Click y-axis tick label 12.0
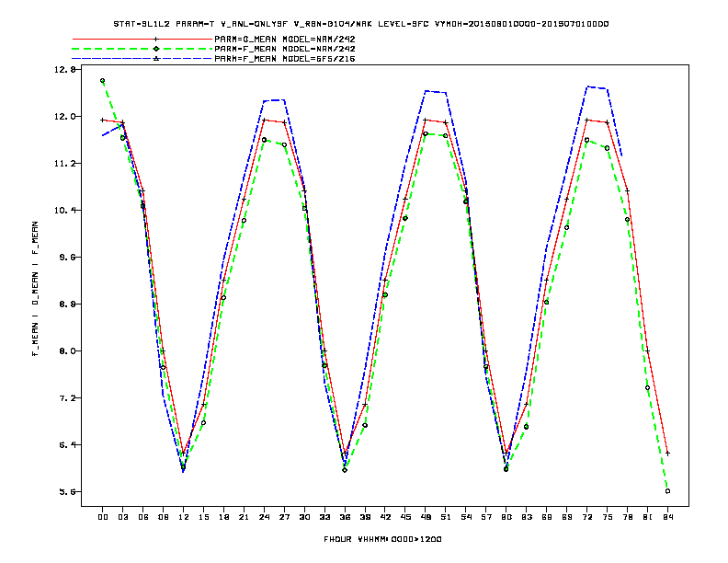 pos(64,116)
